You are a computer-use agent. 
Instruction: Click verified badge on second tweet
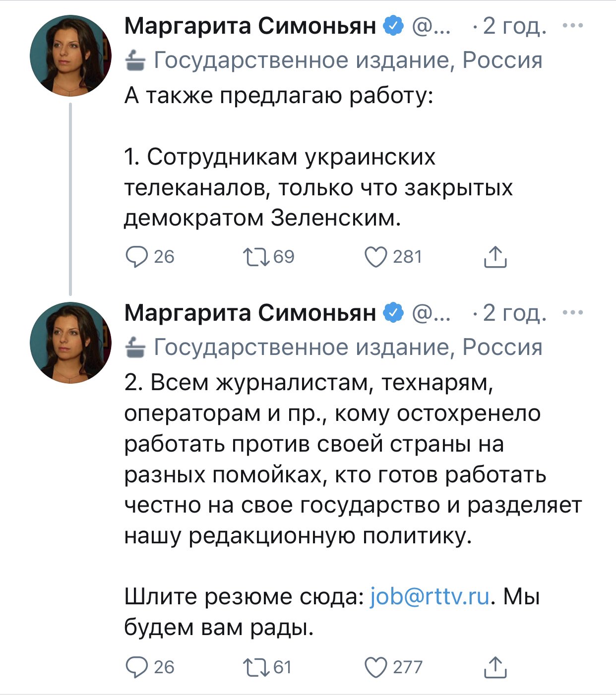coord(394,313)
